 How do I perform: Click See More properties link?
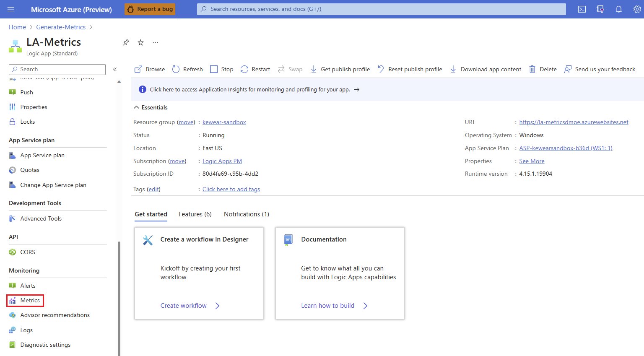532,161
